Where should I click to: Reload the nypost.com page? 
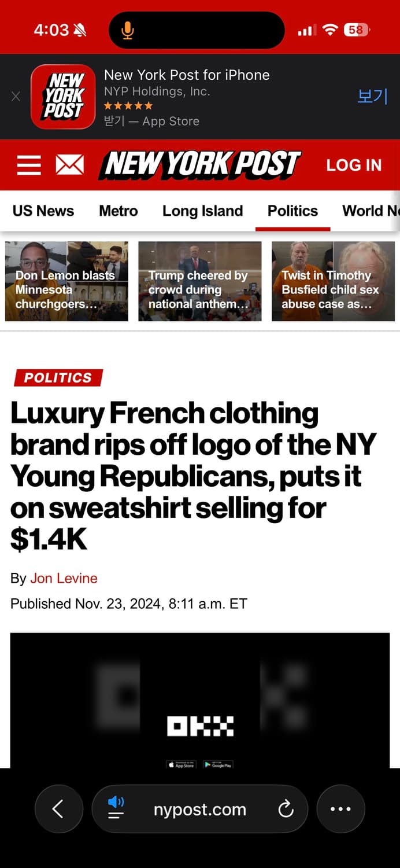[286, 809]
